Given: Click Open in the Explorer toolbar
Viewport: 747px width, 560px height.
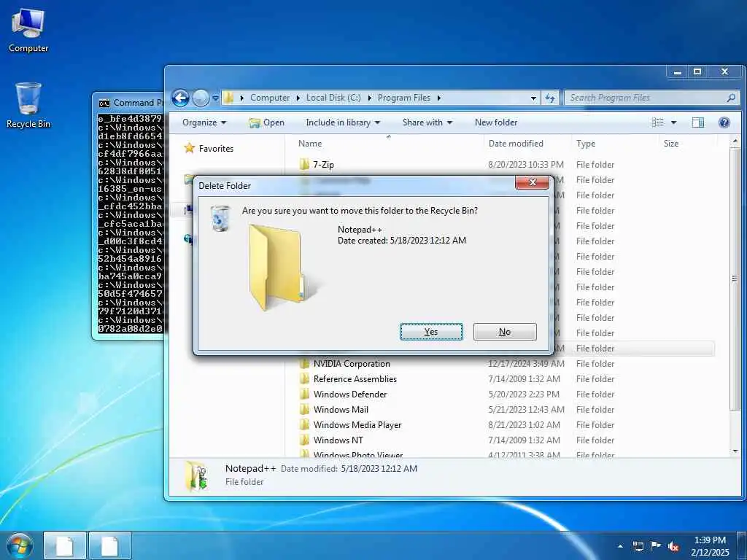Looking at the screenshot, I should [267, 122].
